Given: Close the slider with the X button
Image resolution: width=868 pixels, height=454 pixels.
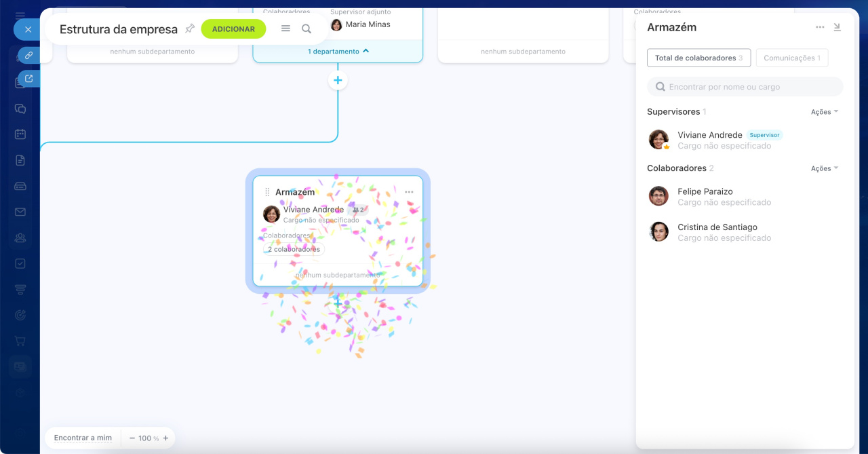Looking at the screenshot, I should [x=27, y=29].
